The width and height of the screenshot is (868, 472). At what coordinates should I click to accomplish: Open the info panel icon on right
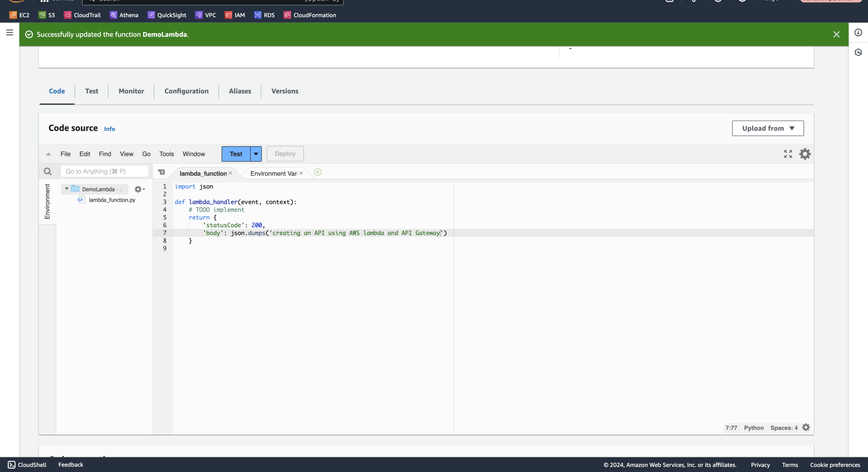858,33
